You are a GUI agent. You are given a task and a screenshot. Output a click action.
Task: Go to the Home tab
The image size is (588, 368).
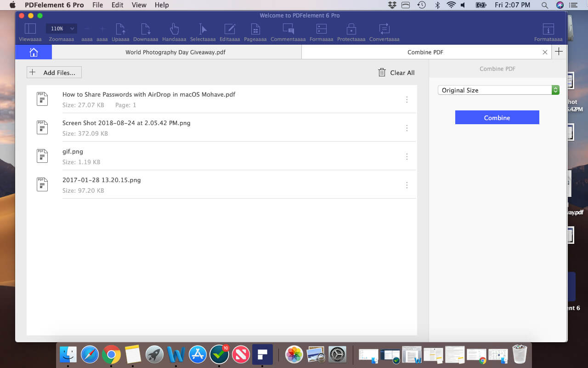[x=34, y=52]
